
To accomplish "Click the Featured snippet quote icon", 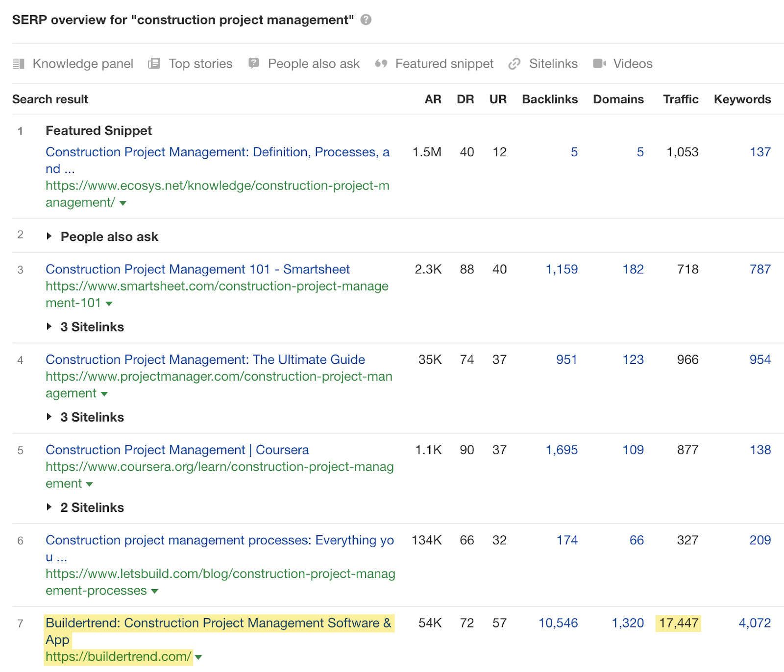I will coord(382,63).
